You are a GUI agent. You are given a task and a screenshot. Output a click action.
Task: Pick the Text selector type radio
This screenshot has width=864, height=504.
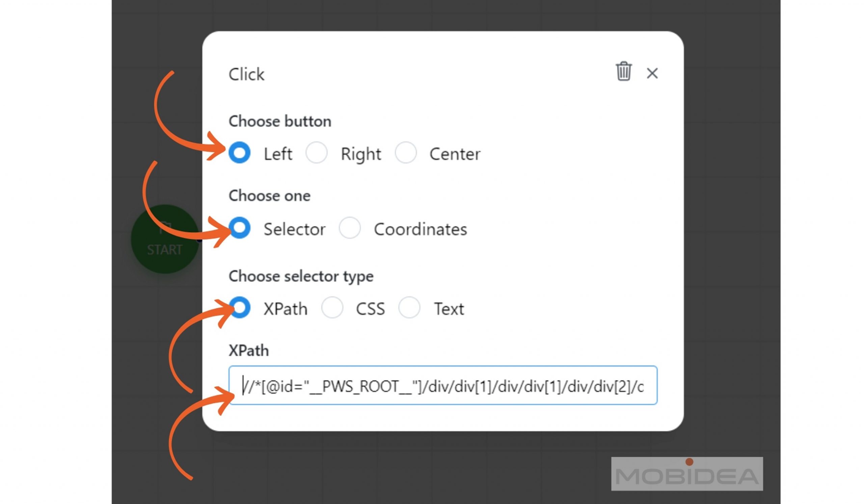pyautogui.click(x=409, y=307)
